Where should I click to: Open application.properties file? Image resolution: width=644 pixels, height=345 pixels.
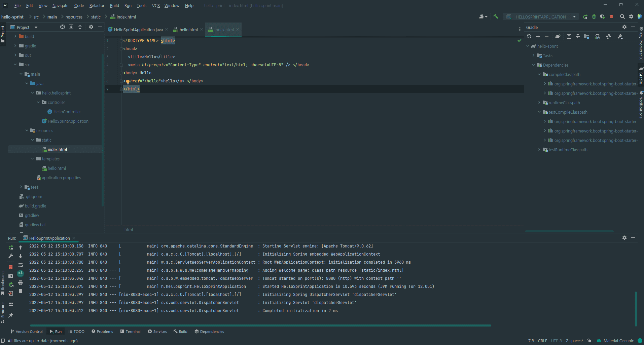(x=61, y=178)
